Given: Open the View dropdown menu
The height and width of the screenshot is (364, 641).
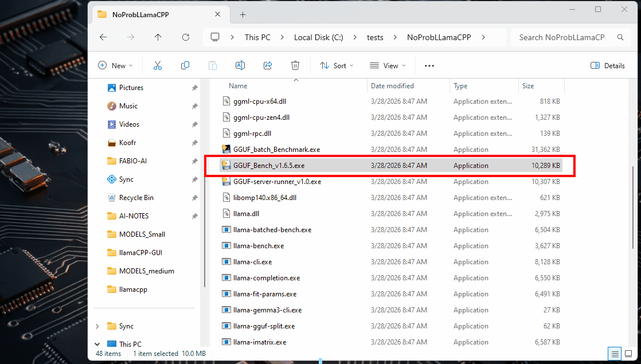Looking at the screenshot, I should (388, 65).
